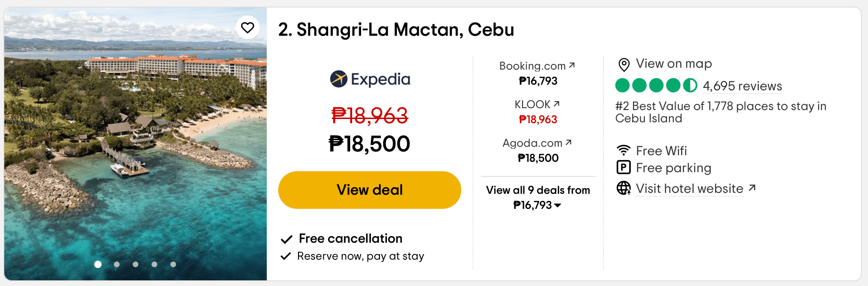
Task: Save hotel with the heart icon
Action: (247, 28)
